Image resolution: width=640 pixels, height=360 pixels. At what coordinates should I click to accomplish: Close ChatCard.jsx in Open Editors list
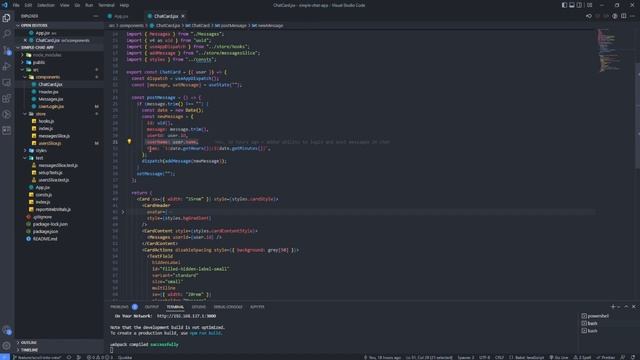(25, 40)
